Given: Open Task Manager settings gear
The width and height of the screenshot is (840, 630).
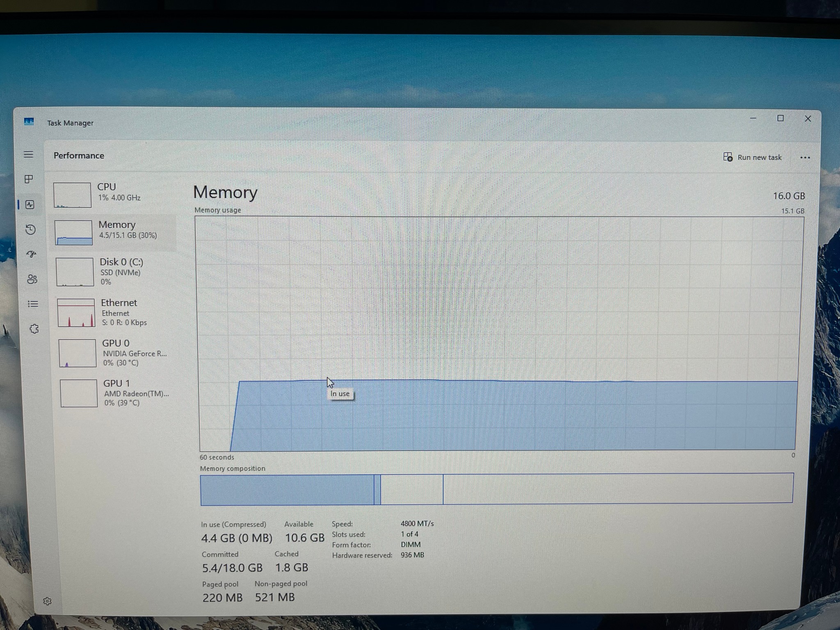Looking at the screenshot, I should [x=47, y=601].
